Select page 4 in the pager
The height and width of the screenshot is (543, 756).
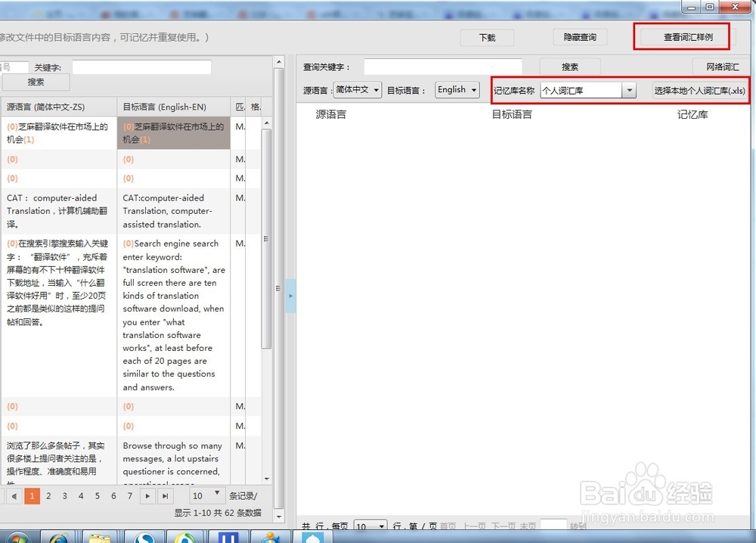tap(81, 496)
